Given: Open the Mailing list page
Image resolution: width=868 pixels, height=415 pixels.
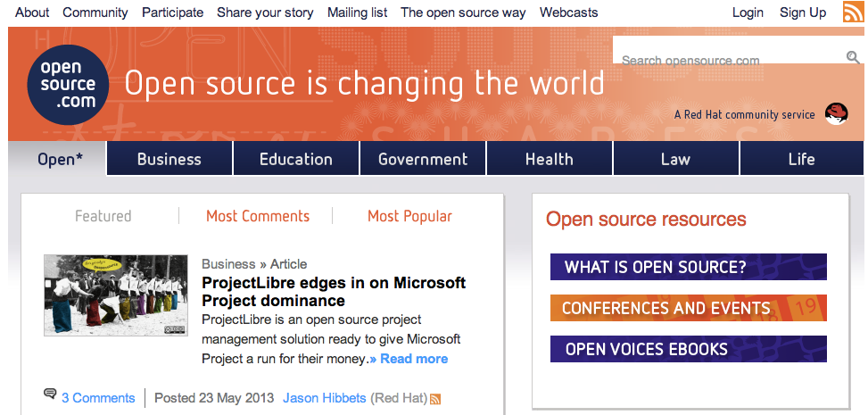Looking at the screenshot, I should coord(358,12).
